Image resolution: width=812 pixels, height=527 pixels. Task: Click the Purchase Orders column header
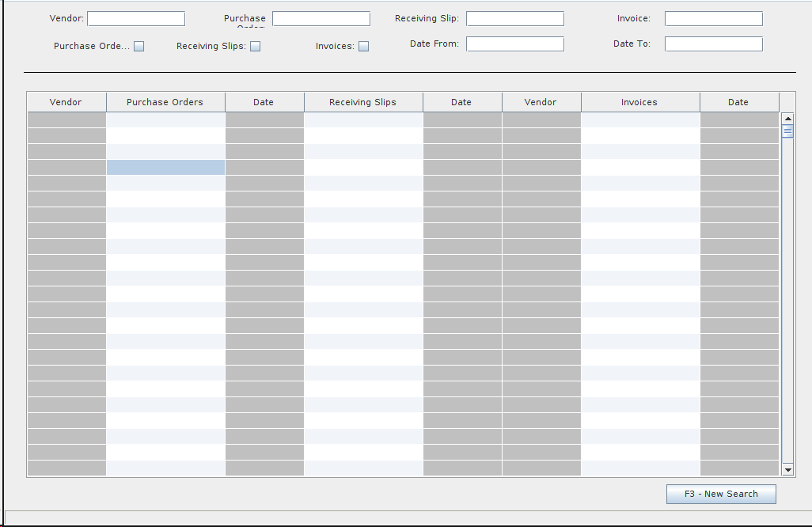pos(165,102)
